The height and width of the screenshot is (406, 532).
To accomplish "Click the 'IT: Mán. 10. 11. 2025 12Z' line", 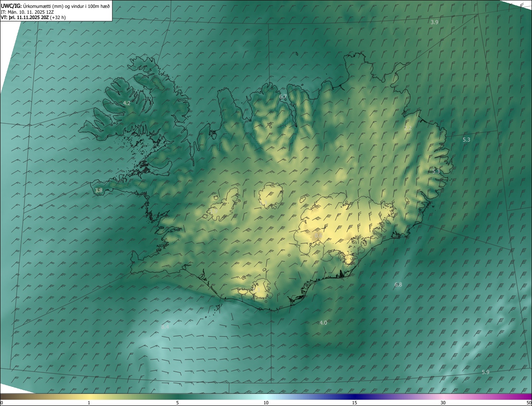I will [28, 12].
